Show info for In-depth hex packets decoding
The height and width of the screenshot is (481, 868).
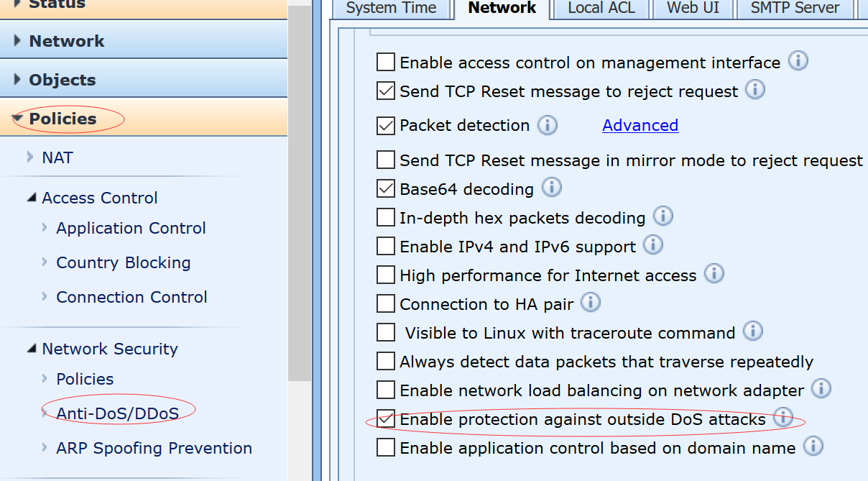(662, 216)
